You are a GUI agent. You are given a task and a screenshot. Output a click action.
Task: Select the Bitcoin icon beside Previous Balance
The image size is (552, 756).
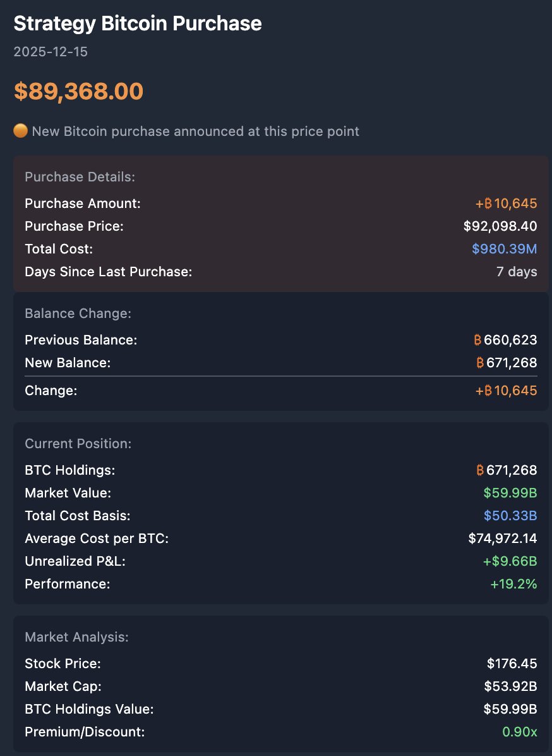[480, 340]
